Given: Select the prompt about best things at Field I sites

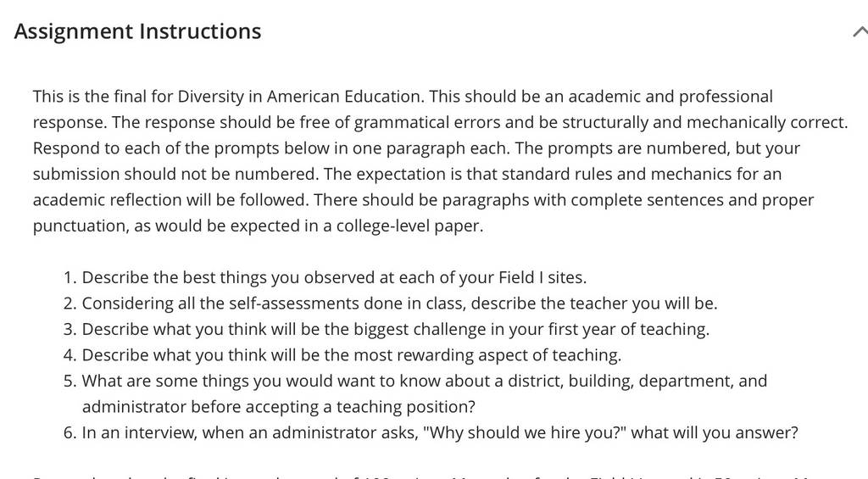Looking at the screenshot, I should [x=334, y=277].
